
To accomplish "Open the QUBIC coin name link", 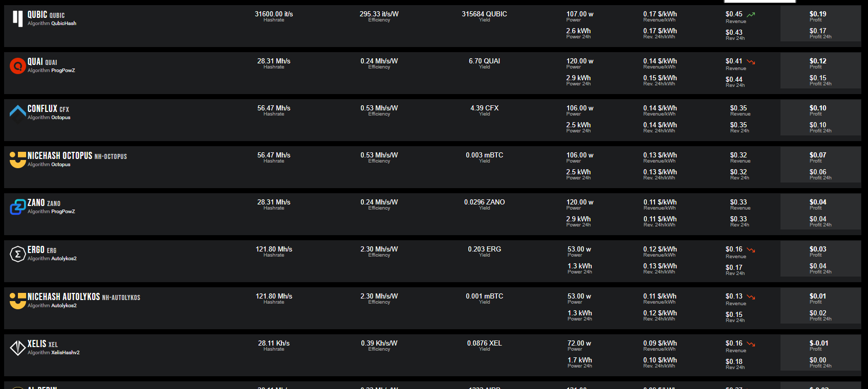I will click(37, 14).
